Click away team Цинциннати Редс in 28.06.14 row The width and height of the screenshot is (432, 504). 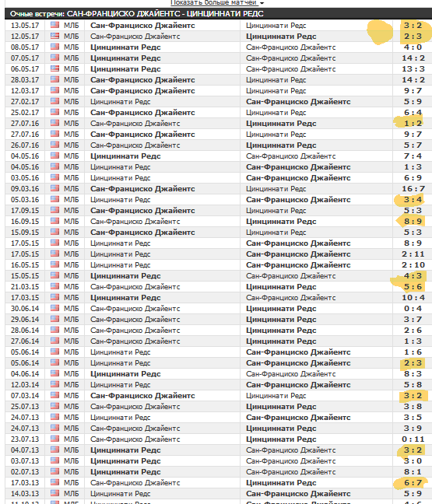(x=281, y=331)
